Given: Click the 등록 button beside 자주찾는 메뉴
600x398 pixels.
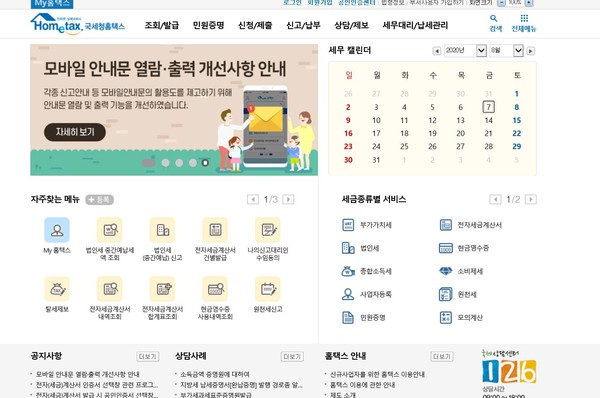Looking at the screenshot, I should tap(99, 199).
